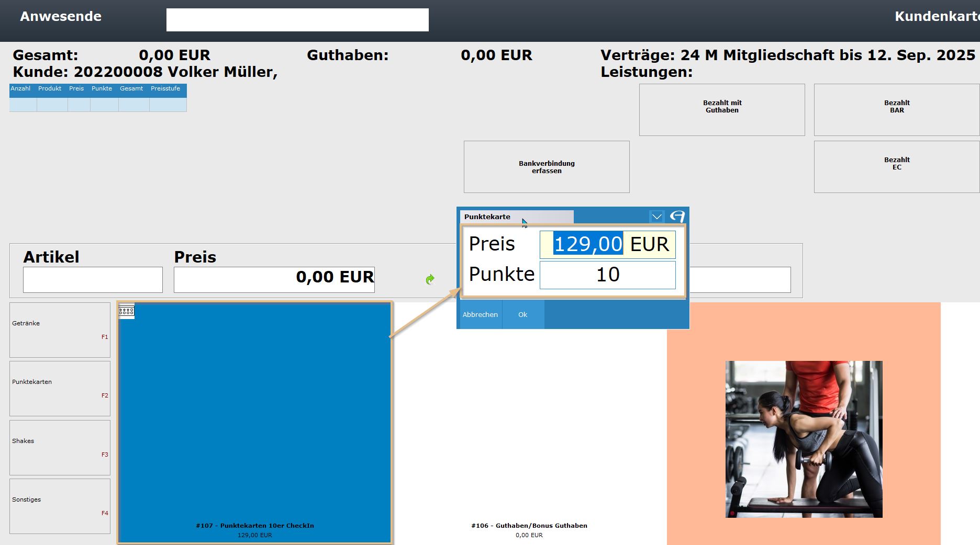Click the white search field in header
This screenshot has height=545, width=980.
coord(297,20)
